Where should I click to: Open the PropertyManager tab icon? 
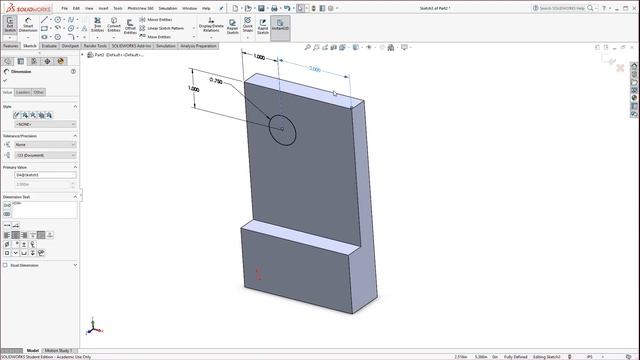pos(21,61)
